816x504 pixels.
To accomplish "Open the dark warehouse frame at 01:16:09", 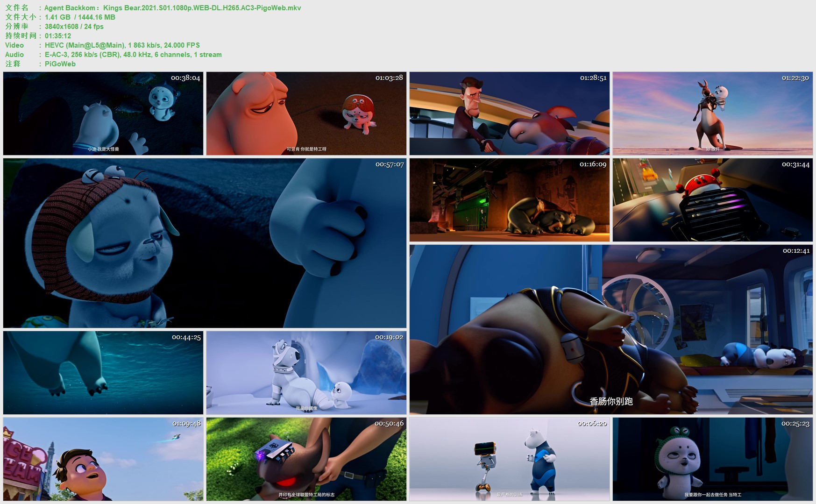I will [510, 200].
